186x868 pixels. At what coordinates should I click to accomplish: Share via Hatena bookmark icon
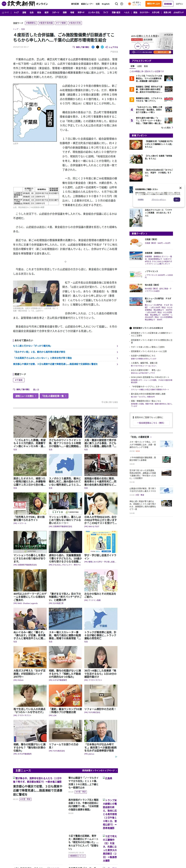[x=102, y=47]
